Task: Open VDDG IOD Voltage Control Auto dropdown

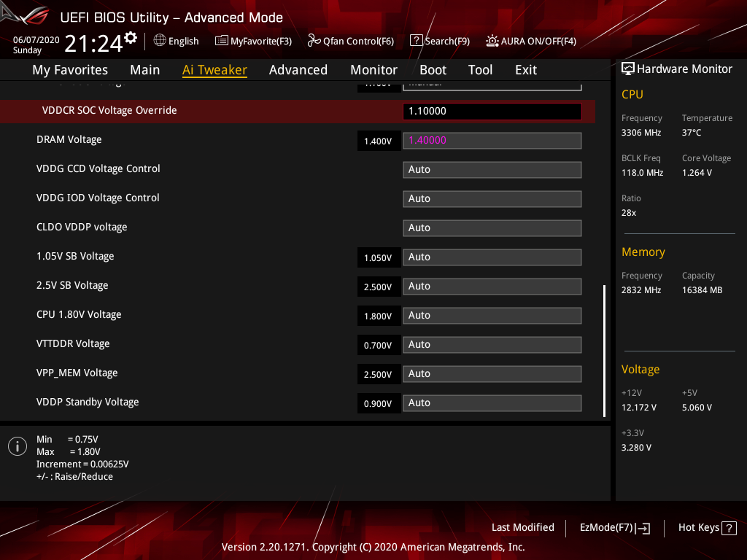Action: coord(492,198)
